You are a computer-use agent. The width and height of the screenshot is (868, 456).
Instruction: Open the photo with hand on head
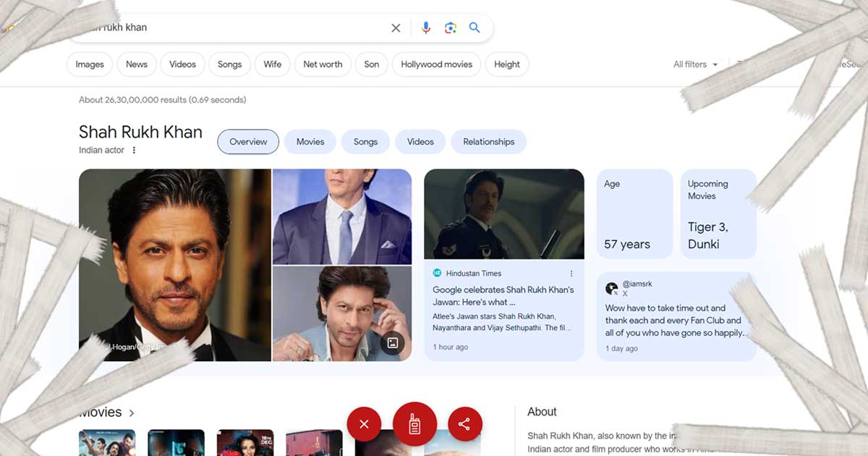click(342, 313)
